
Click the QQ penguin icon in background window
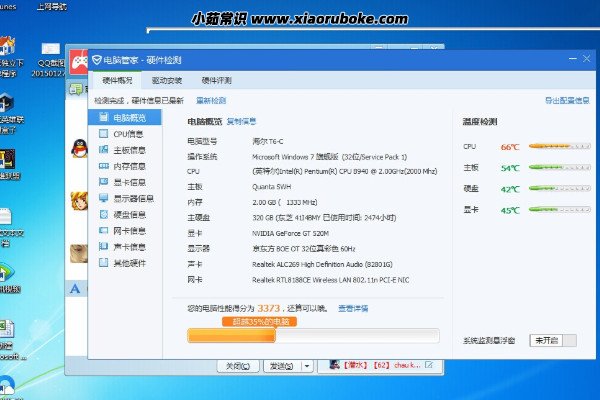click(x=79, y=149)
